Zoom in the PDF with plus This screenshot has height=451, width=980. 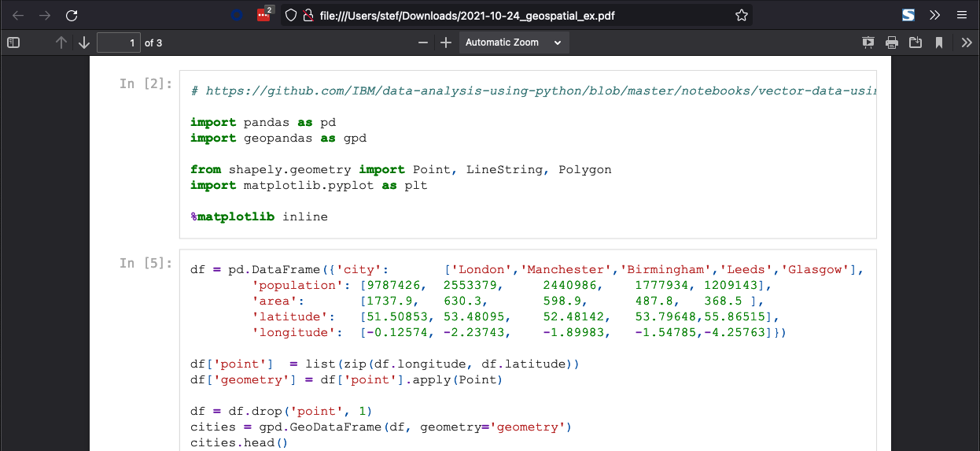[x=446, y=43]
